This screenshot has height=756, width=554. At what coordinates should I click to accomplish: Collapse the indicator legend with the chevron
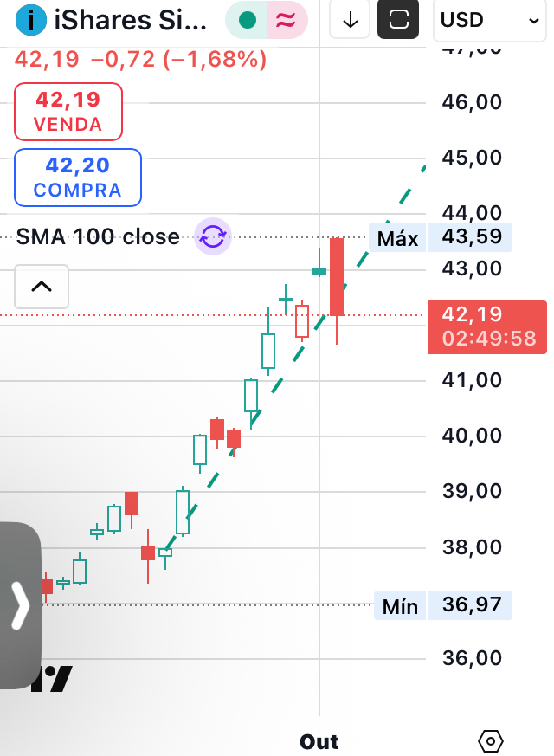click(42, 287)
